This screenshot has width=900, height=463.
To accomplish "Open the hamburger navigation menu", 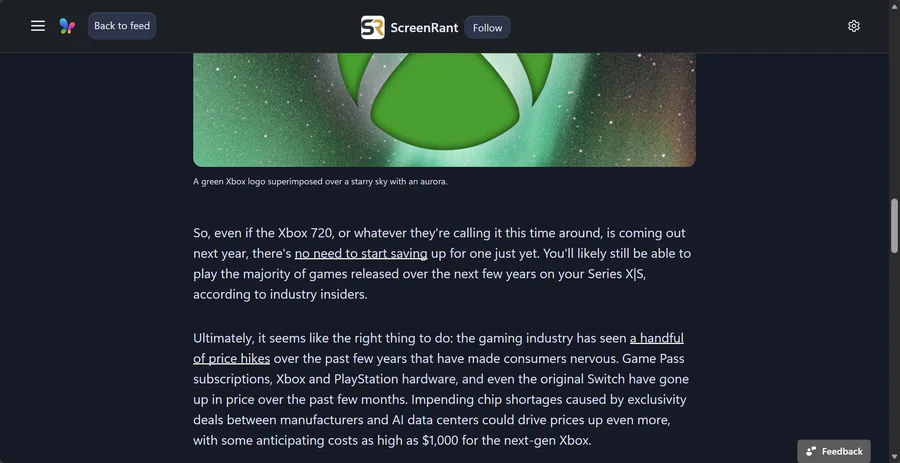I will point(38,26).
